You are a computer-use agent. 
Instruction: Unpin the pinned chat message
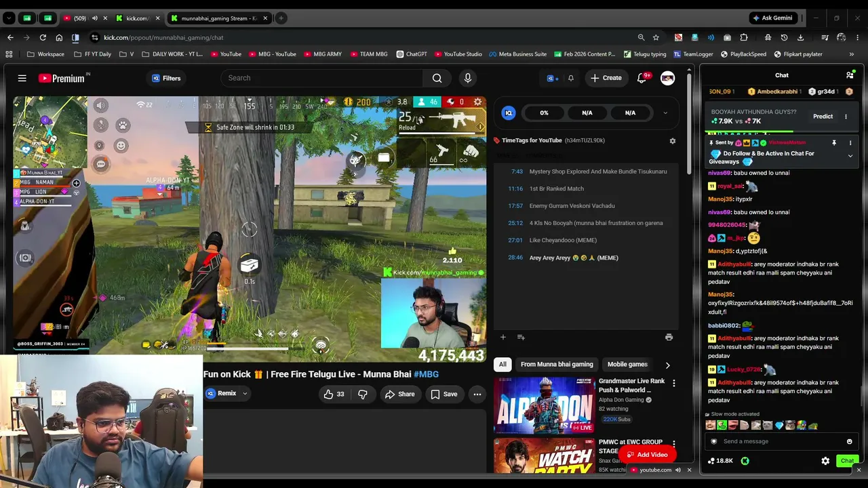pos(834,143)
